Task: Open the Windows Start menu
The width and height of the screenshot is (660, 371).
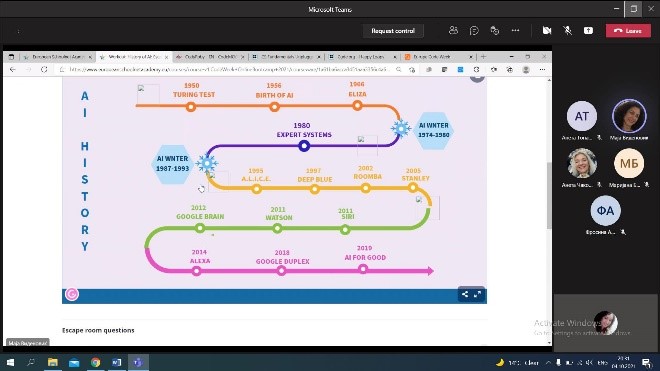Action: coord(11,362)
